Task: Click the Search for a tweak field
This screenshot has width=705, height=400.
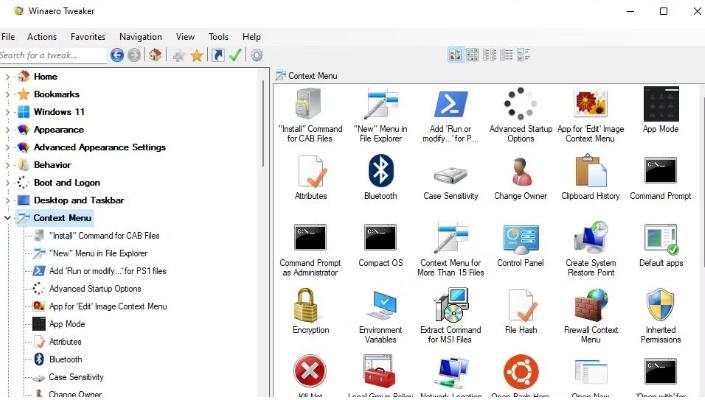Action: coord(53,55)
